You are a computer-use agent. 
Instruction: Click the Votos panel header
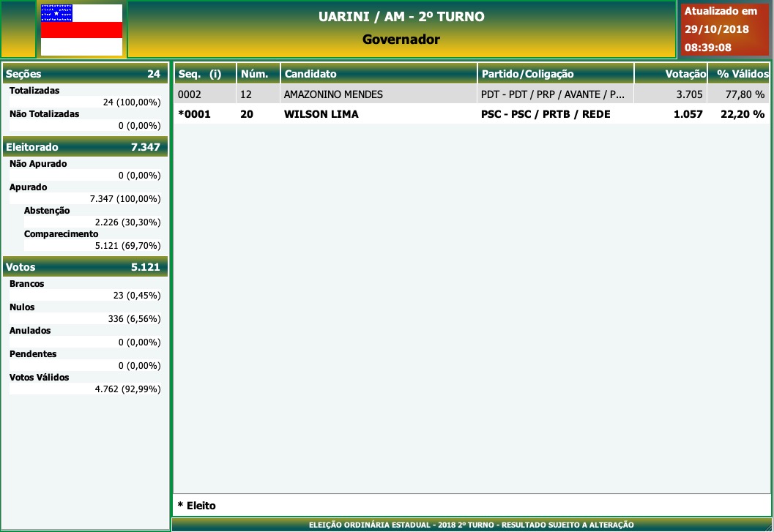[85, 267]
